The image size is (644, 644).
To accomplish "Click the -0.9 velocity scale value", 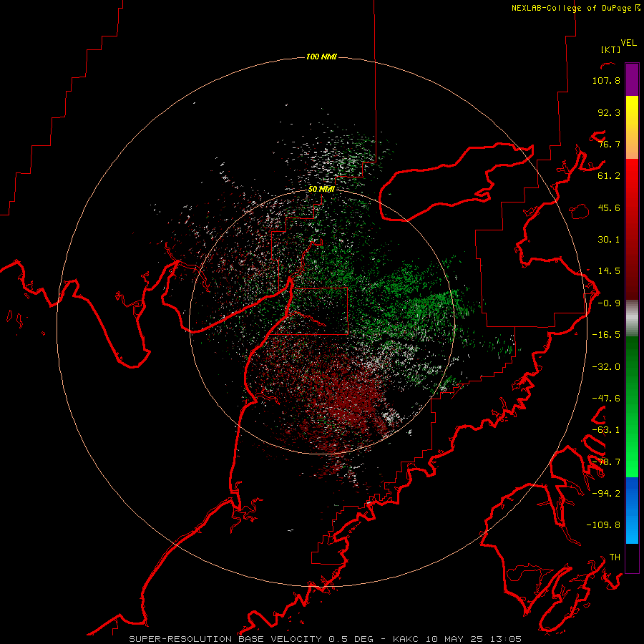I will coord(609,303).
